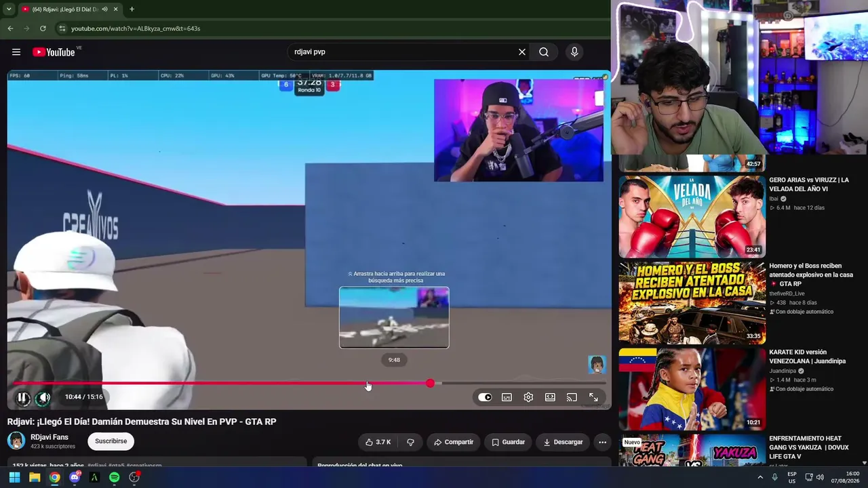Open the tab search dropdown arrow
The height and width of the screenshot is (488, 868).
tap(9, 9)
